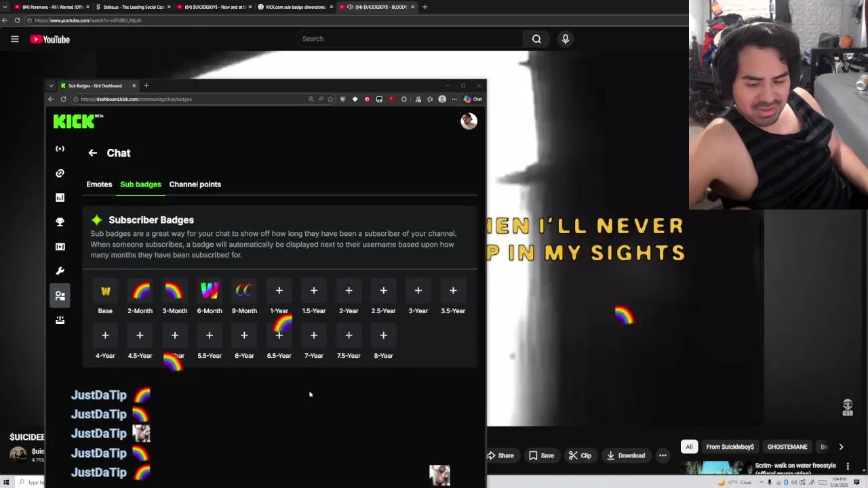This screenshot has height=488, width=868.
Task: Open the trophy achievements icon in Kick sidebar
Action: 60,222
